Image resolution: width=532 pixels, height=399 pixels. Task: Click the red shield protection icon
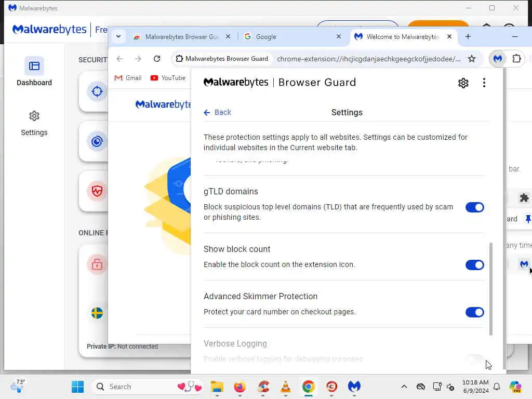click(x=97, y=191)
